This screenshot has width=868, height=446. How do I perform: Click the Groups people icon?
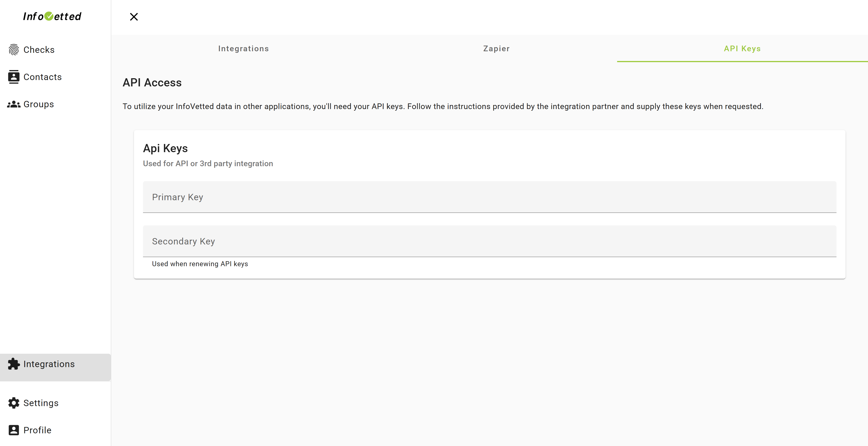(13, 104)
